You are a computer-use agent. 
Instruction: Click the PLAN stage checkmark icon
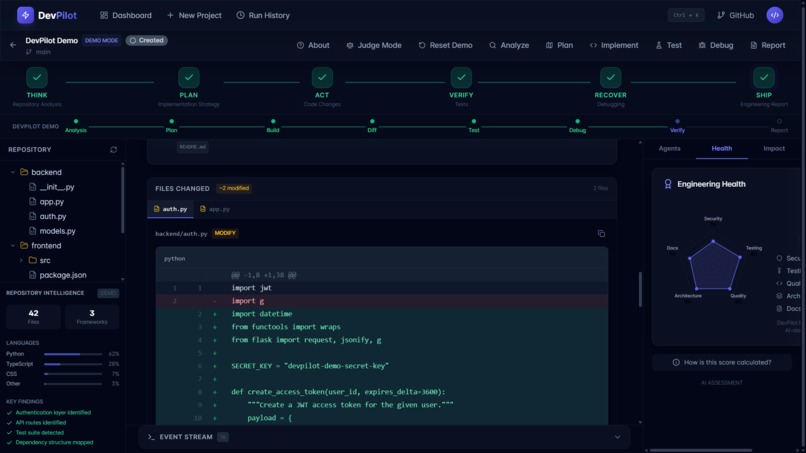tap(189, 78)
